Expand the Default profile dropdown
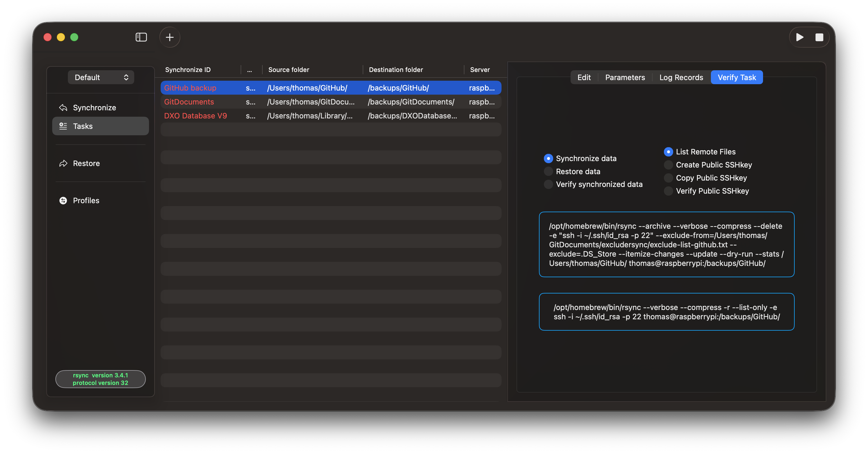 click(101, 77)
